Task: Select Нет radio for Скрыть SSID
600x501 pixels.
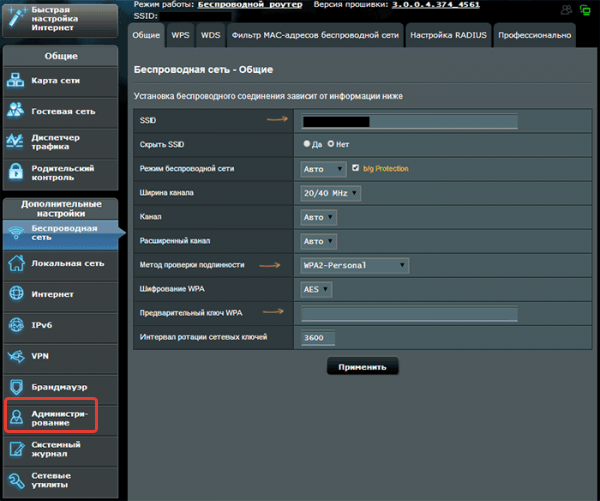Action: pyautogui.click(x=330, y=144)
